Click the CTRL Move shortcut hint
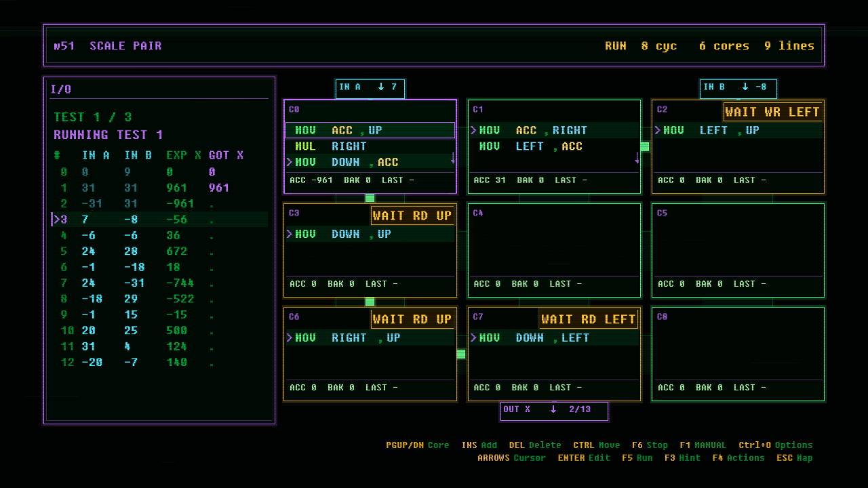 (x=597, y=445)
